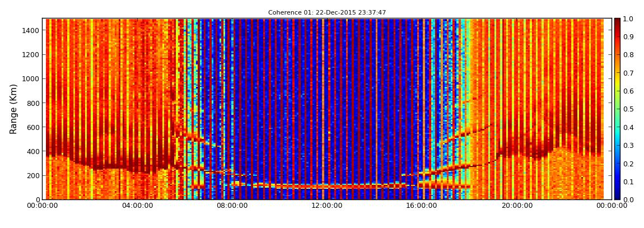This screenshot has width=644, height=228.
Task: Click the 1400 range tick label
Action: click(31, 30)
